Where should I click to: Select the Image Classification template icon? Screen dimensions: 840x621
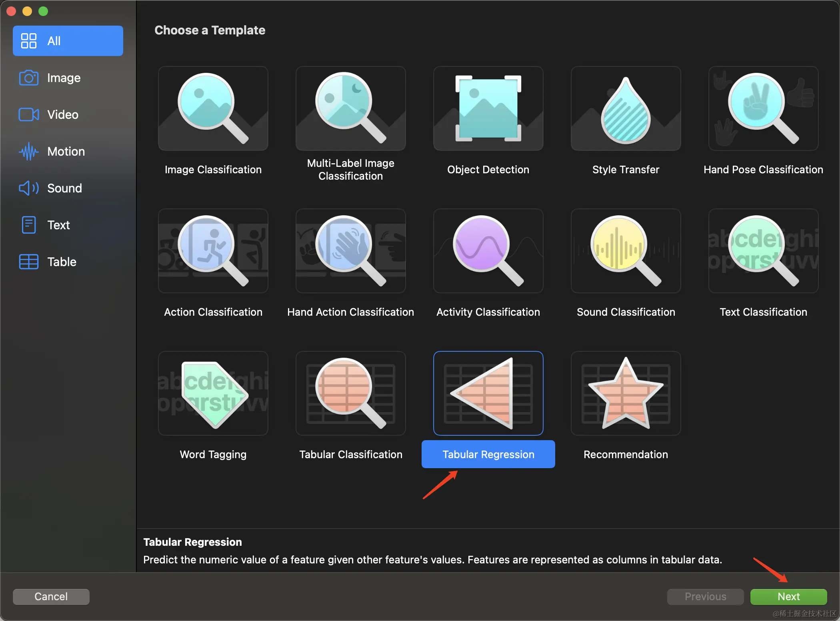click(213, 108)
